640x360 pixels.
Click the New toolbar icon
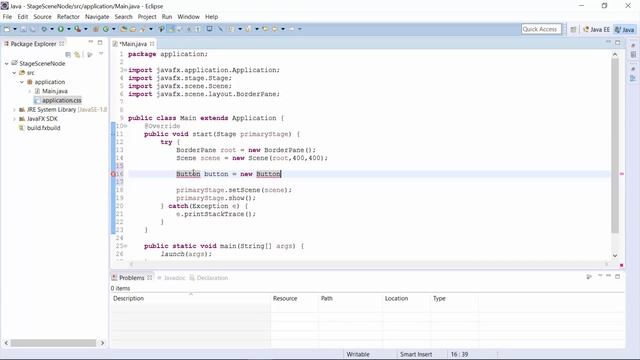click(7, 29)
